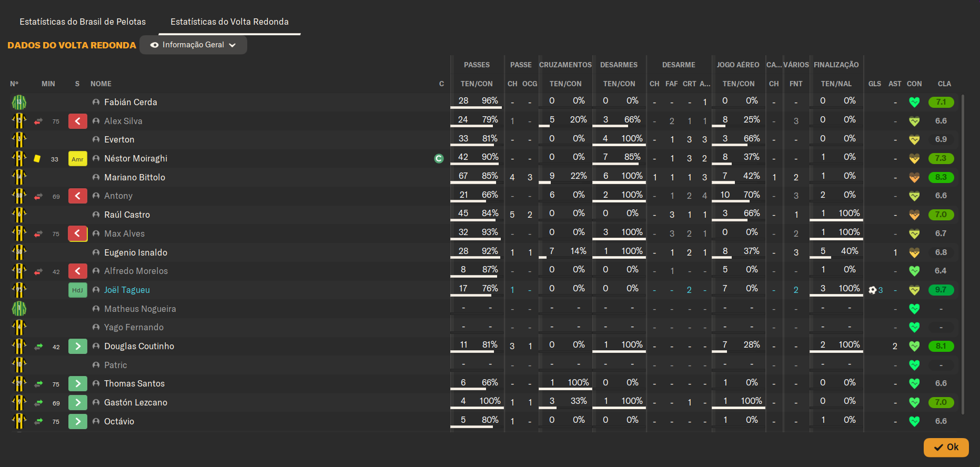
Task: Click Patric's player name
Action: point(115,365)
